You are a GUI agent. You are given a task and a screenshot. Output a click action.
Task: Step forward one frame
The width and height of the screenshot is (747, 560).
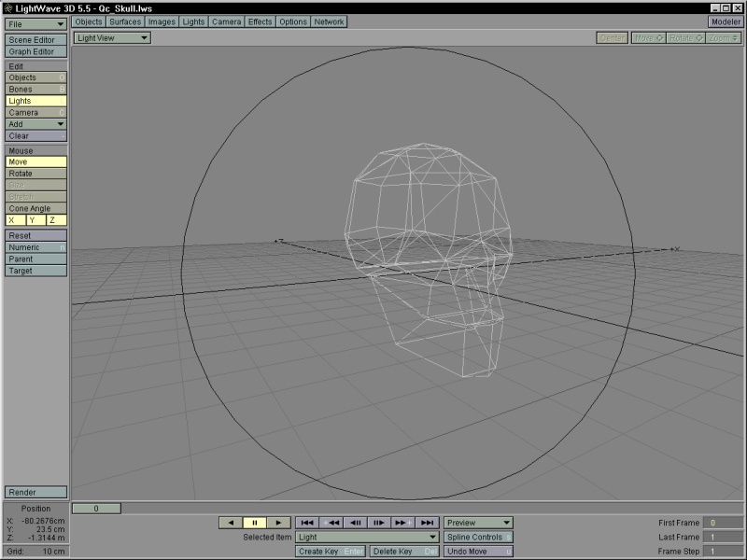tap(379, 523)
